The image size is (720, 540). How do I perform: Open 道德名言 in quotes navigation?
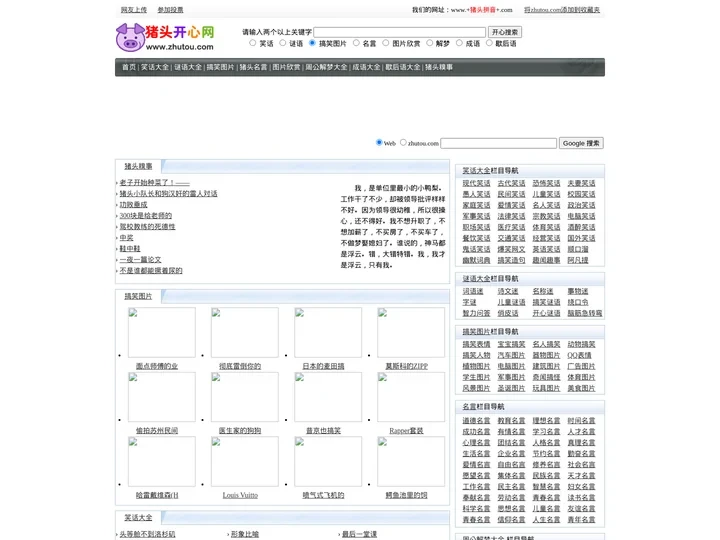pos(476,421)
